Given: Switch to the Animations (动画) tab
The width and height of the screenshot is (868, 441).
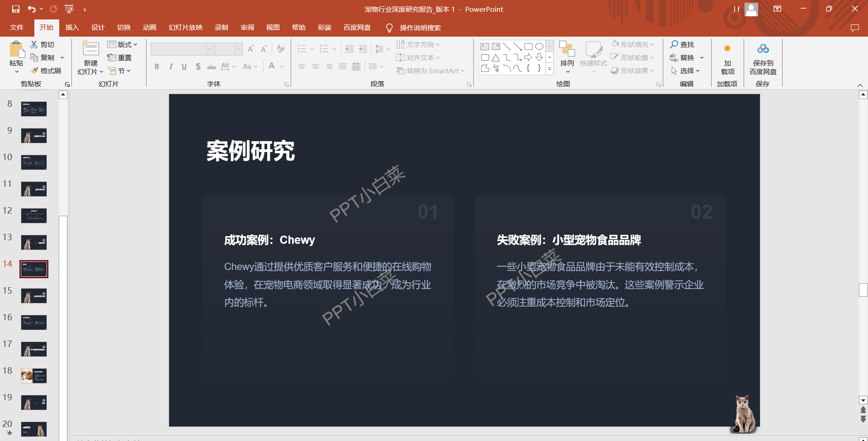Looking at the screenshot, I should point(150,28).
